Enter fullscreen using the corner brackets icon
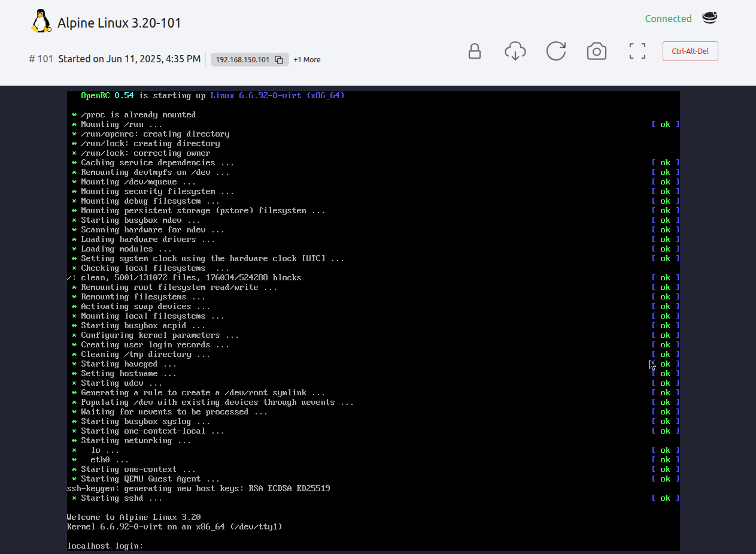 (637, 51)
